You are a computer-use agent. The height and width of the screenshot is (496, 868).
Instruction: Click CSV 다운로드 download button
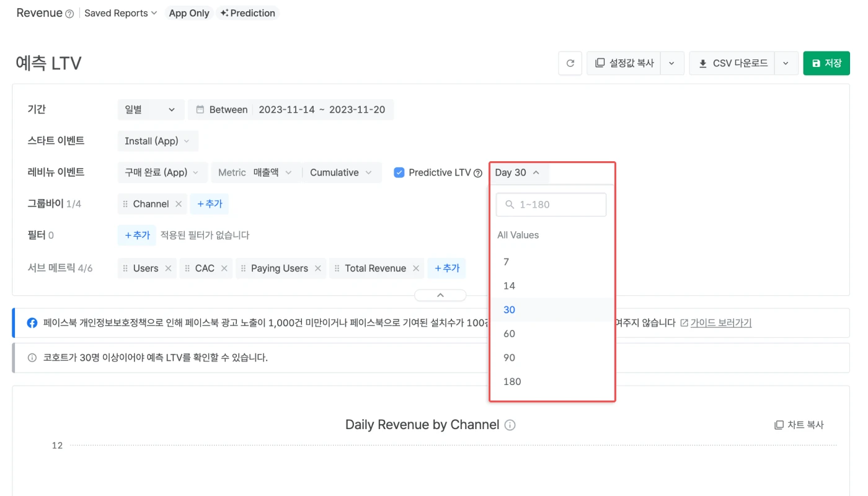732,63
